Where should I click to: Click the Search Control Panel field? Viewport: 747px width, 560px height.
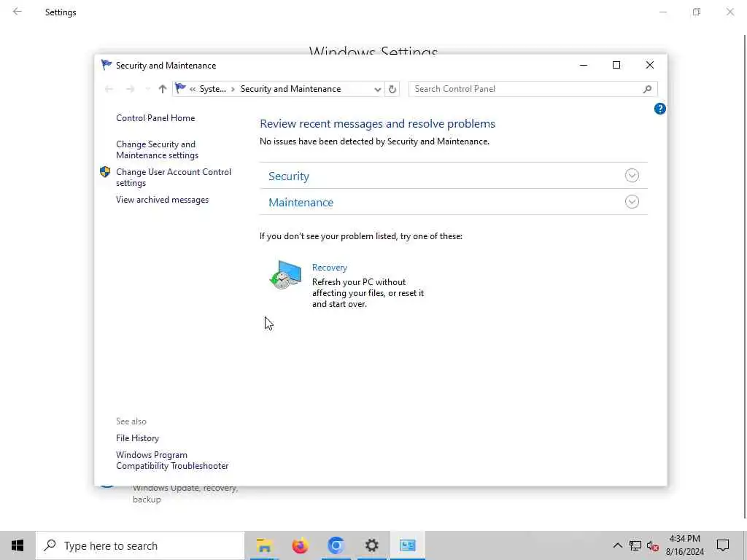click(533, 89)
